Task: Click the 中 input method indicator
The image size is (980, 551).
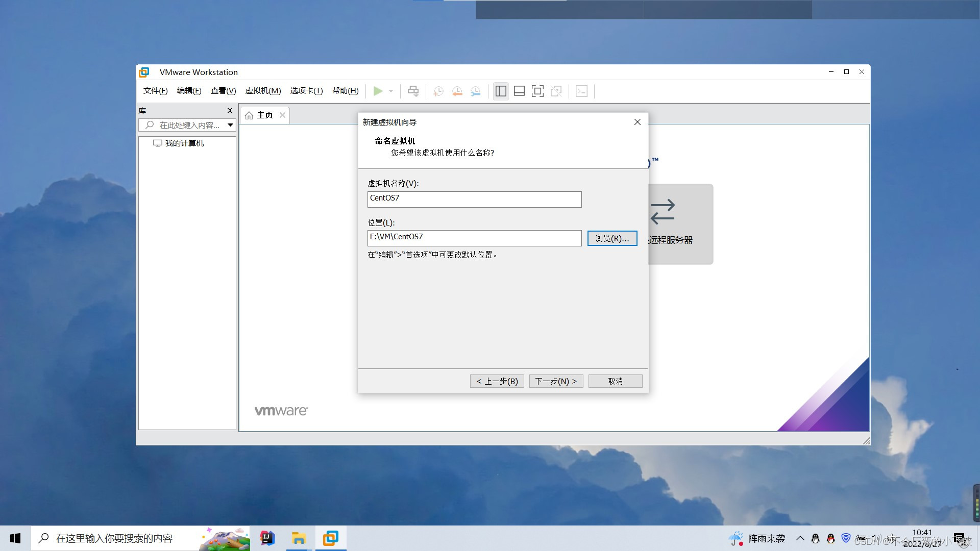Action: (x=892, y=538)
